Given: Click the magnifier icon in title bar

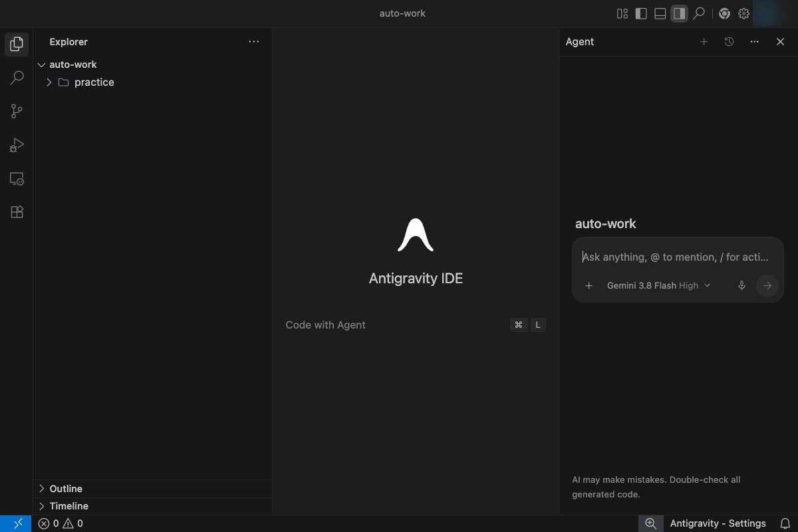Looking at the screenshot, I should pos(699,13).
